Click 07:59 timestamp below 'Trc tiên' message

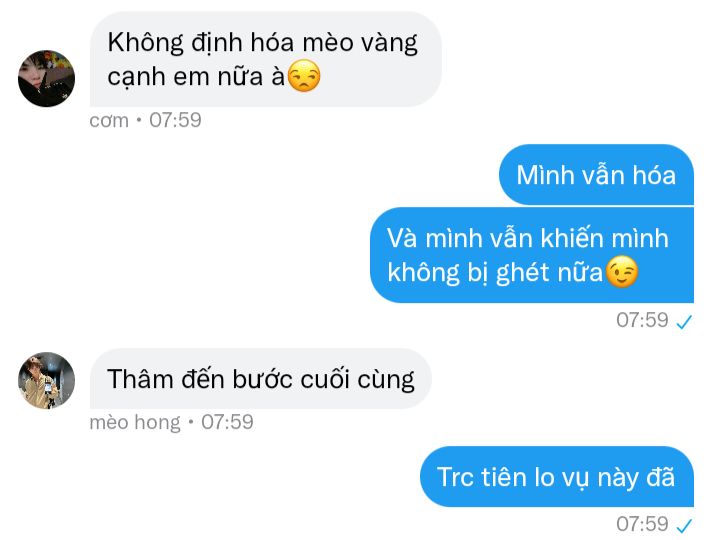tap(642, 524)
